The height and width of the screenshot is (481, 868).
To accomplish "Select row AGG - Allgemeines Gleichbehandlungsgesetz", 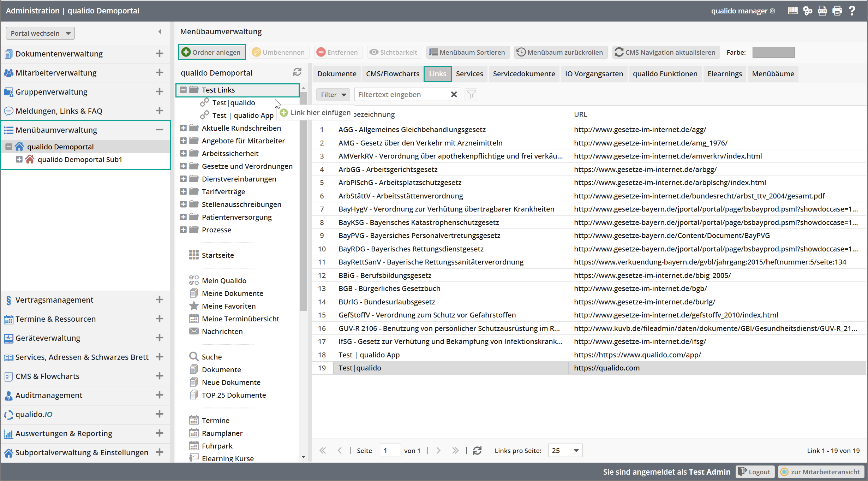I will pos(589,130).
